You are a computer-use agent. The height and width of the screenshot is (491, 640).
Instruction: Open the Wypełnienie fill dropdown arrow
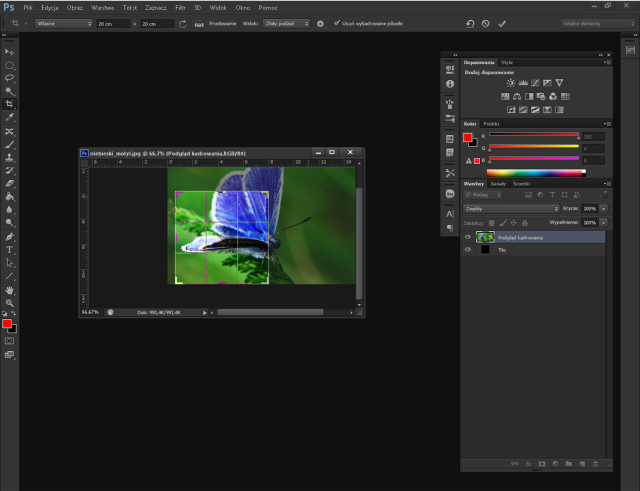pyautogui.click(x=603, y=223)
